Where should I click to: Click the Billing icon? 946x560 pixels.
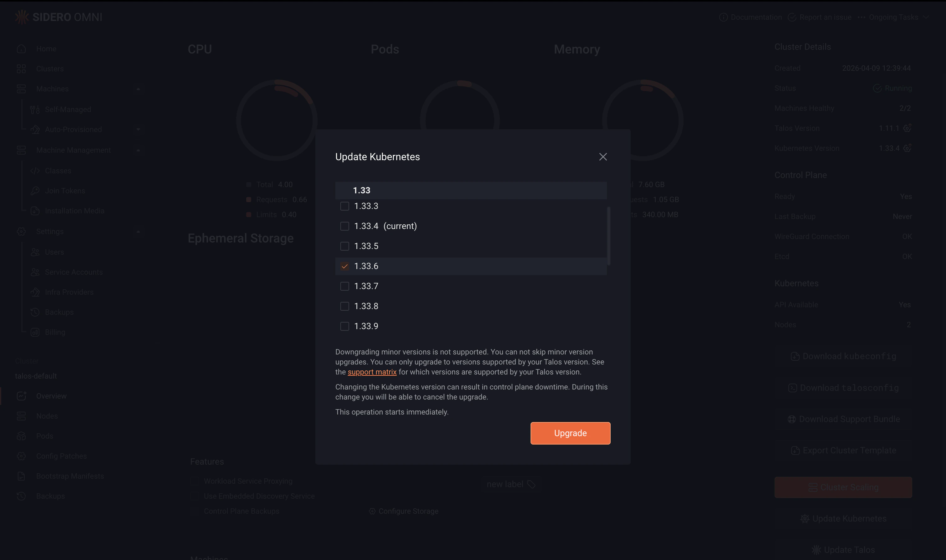35,333
